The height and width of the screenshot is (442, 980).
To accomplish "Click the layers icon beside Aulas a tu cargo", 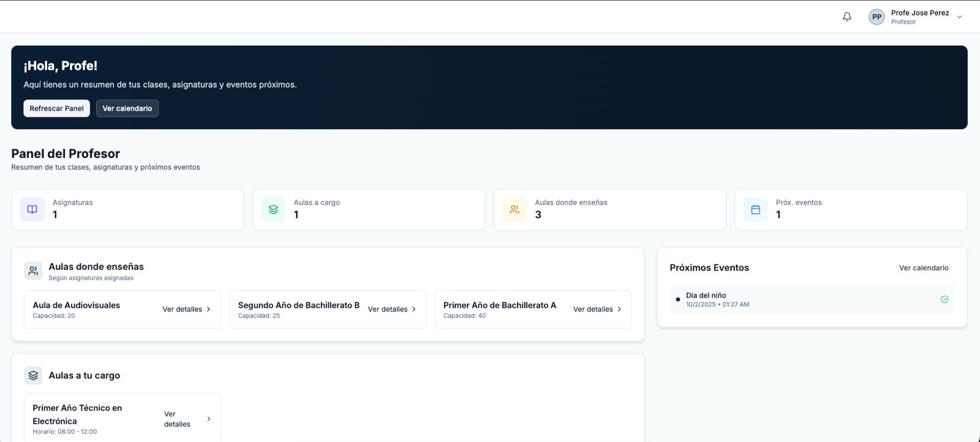I will pyautogui.click(x=33, y=375).
